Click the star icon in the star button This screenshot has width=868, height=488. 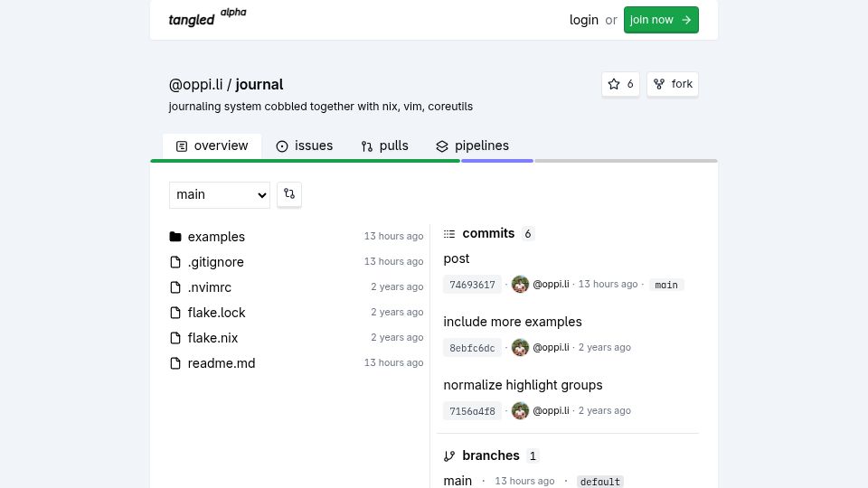(614, 84)
